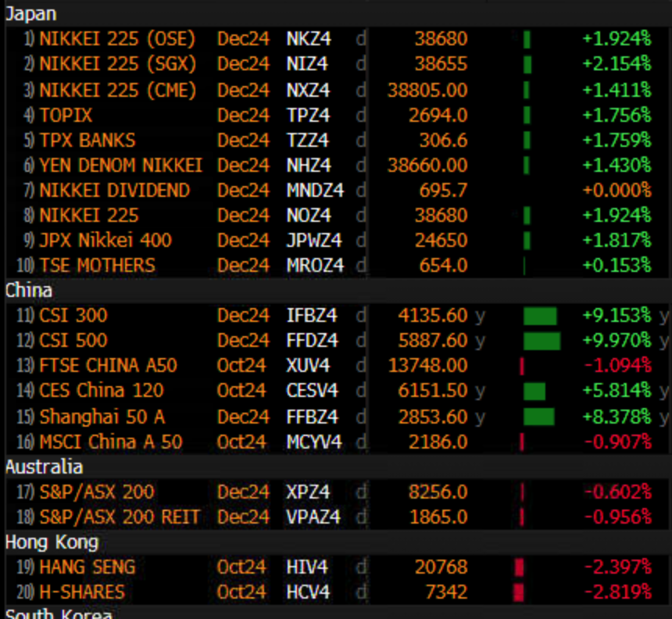Select the -0.602% change value
The height and width of the screenshot is (619, 672).
618,492
